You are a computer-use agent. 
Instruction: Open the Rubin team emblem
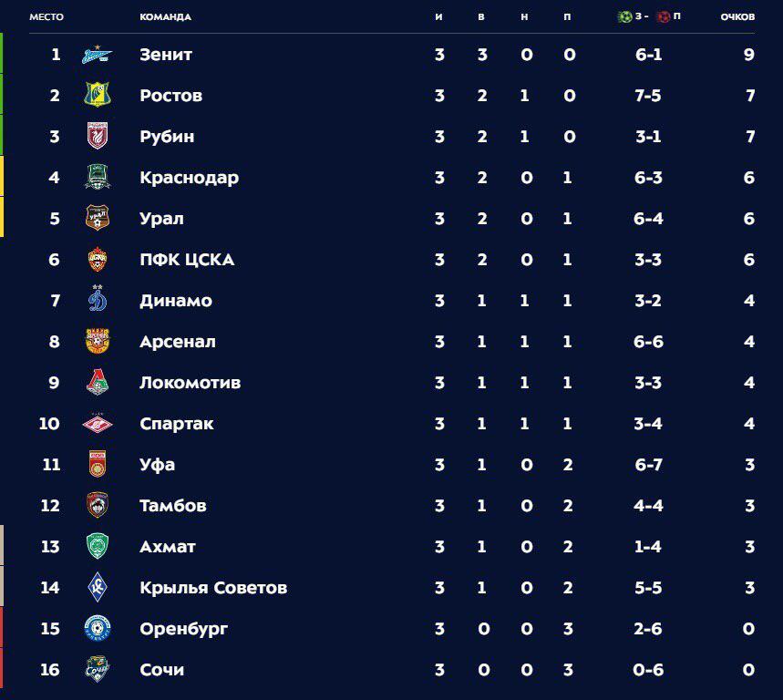pos(98,136)
